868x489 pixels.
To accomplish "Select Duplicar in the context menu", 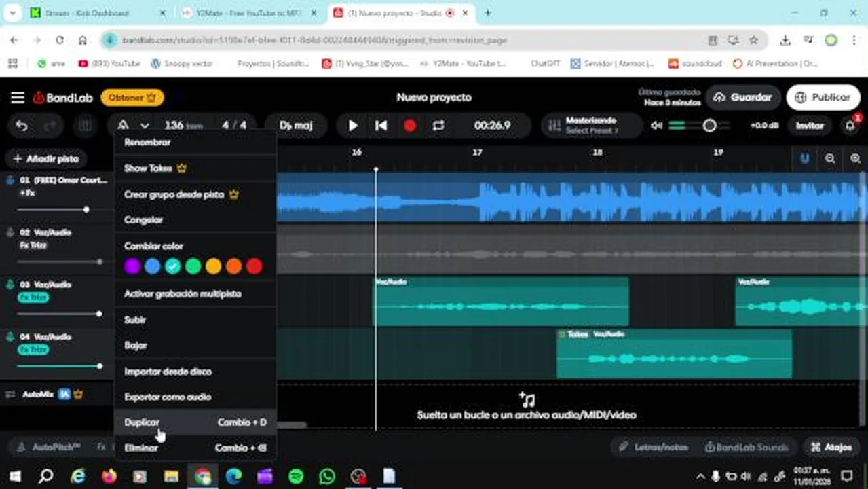I will 195,422.
